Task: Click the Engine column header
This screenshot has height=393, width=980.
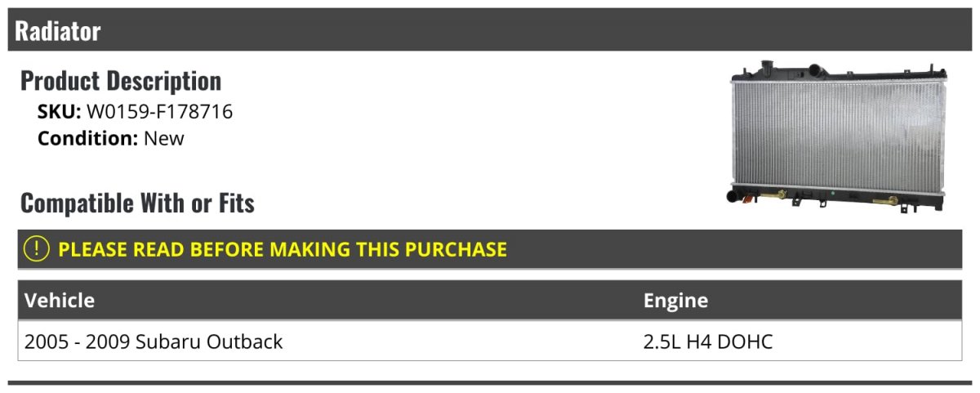Action: [675, 301]
